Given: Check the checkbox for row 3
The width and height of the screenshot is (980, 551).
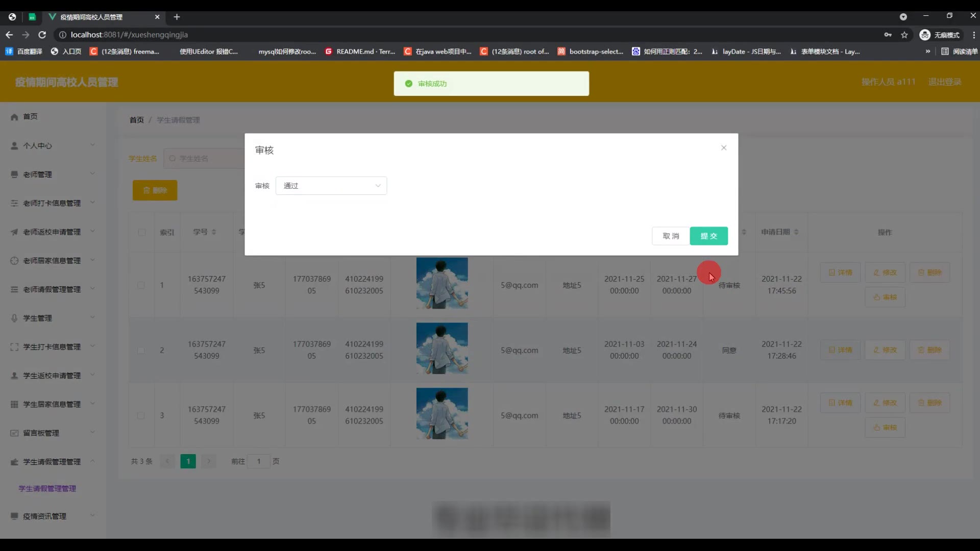Looking at the screenshot, I should pos(141,416).
